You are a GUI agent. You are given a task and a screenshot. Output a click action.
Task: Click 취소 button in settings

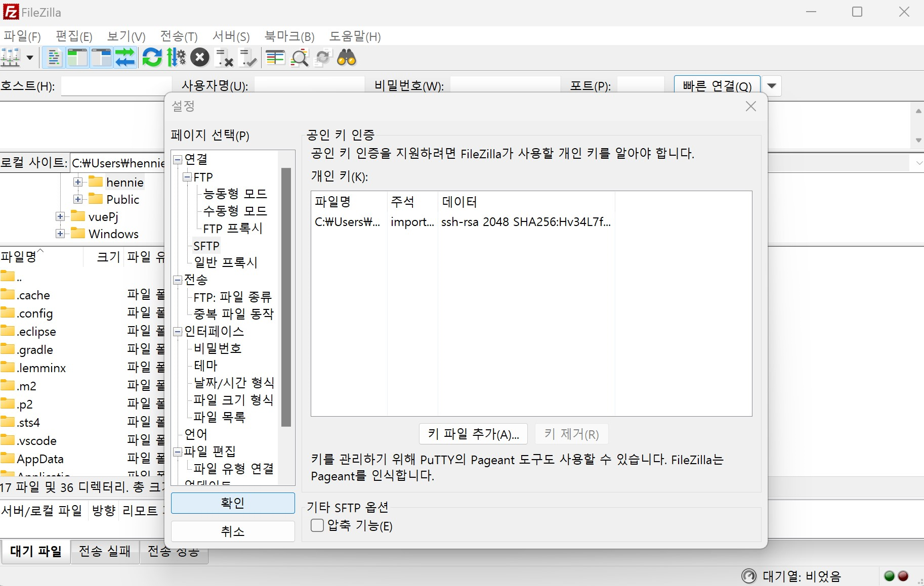pos(233,531)
